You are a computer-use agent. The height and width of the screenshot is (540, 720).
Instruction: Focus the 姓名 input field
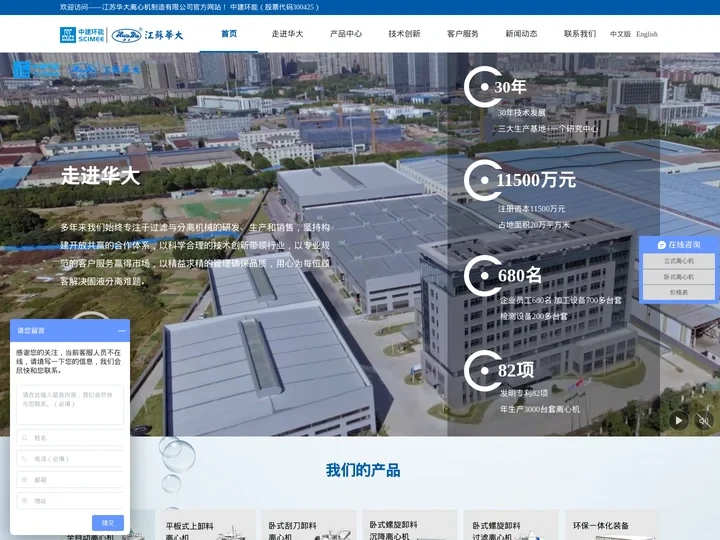[x=70, y=438]
